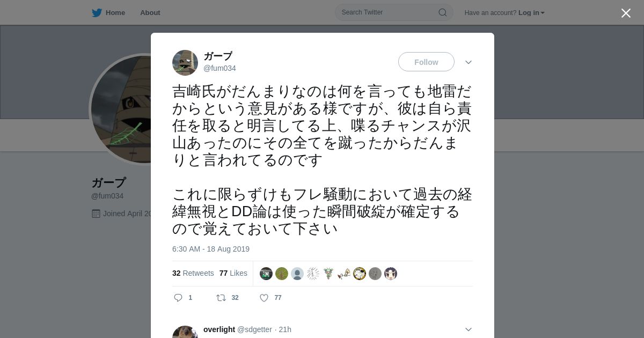Click the Twitter bird Home icon
644x338 pixels.
pyautogui.click(x=97, y=13)
